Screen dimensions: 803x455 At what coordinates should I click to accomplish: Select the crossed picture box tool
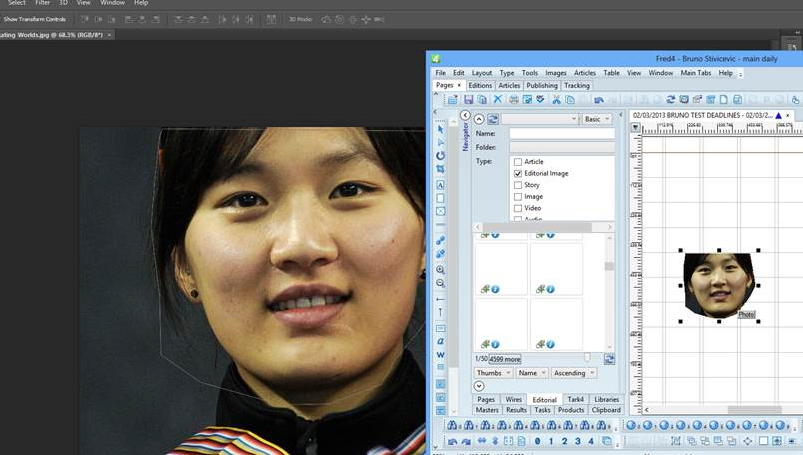pos(440,211)
